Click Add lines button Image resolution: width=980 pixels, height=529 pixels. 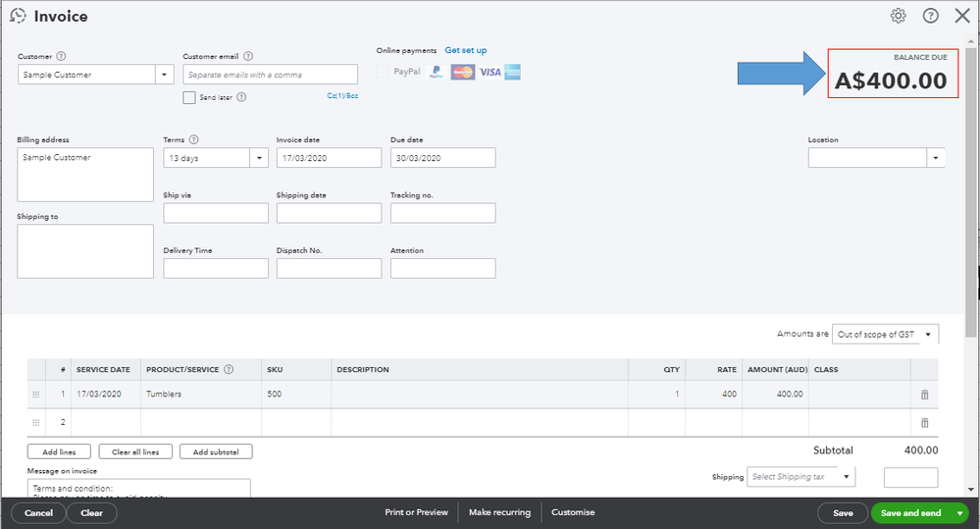tap(60, 451)
